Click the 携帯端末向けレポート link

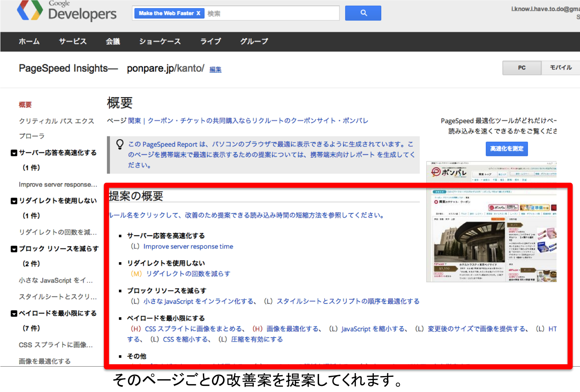coord(342,154)
